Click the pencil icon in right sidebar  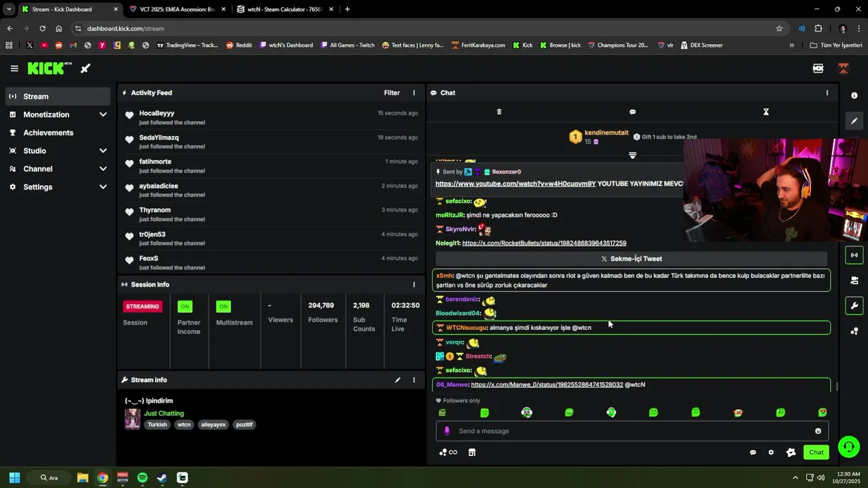(x=854, y=121)
